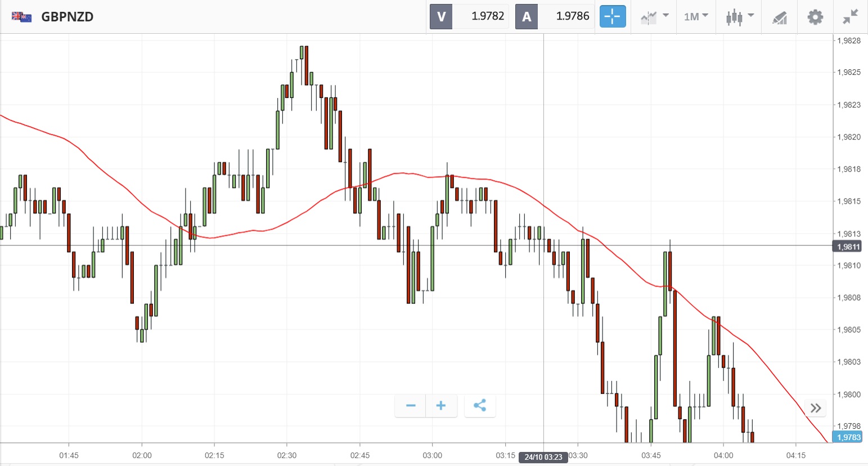
Task: Click the V sell button
Action: [441, 17]
